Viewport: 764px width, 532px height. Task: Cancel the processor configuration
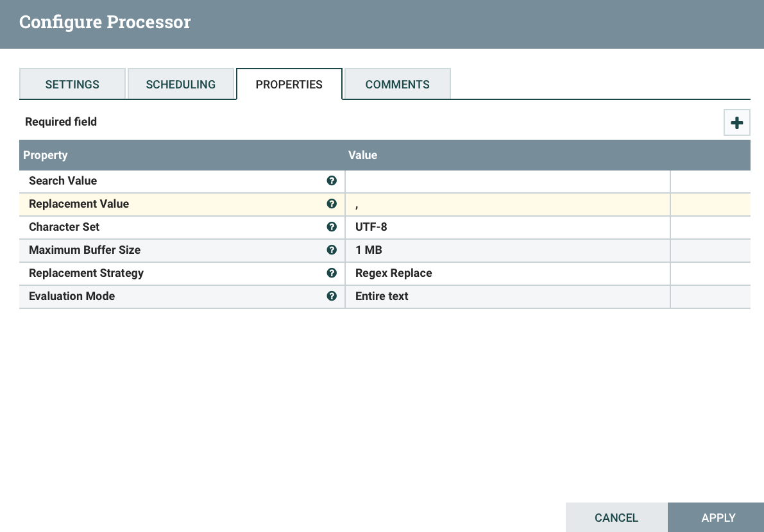(x=616, y=518)
